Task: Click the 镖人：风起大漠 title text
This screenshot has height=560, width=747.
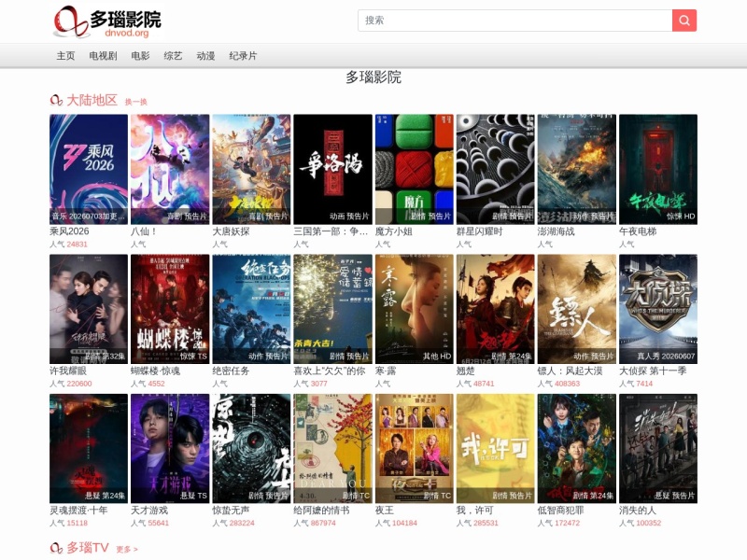Action: click(x=571, y=371)
